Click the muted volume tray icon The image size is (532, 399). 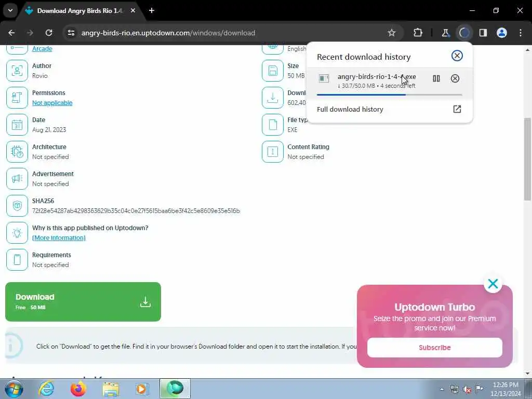pos(467,390)
